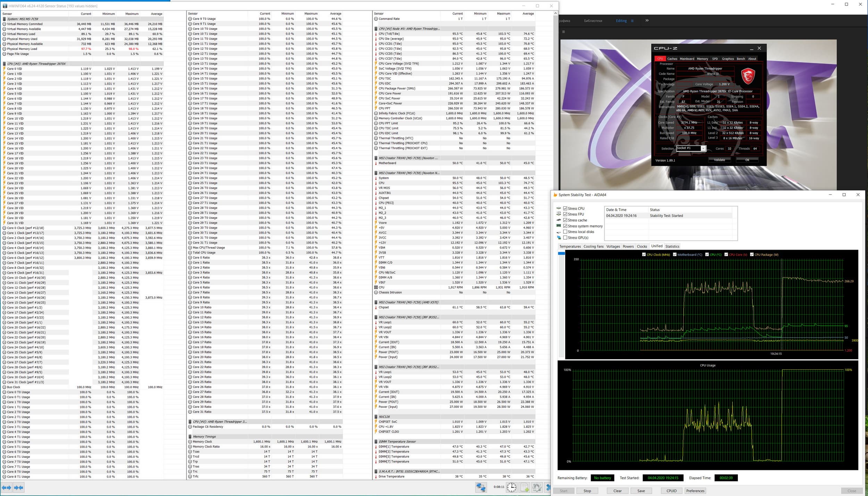Screen dimensions: 868x496
Task: Click the log file with plus icon
Action: [x=525, y=487]
